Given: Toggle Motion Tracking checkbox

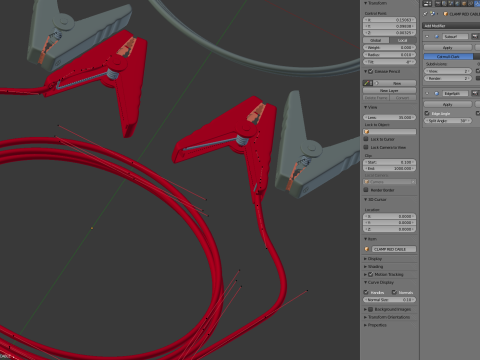Looking at the screenshot, I should (x=370, y=274).
